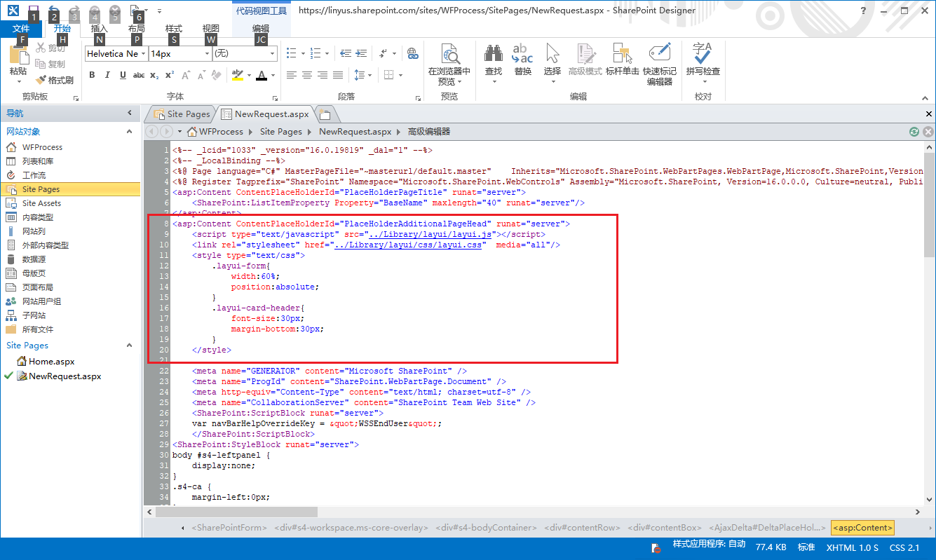Toggle Strikethrough formatting
The image size is (936, 560).
click(x=139, y=75)
